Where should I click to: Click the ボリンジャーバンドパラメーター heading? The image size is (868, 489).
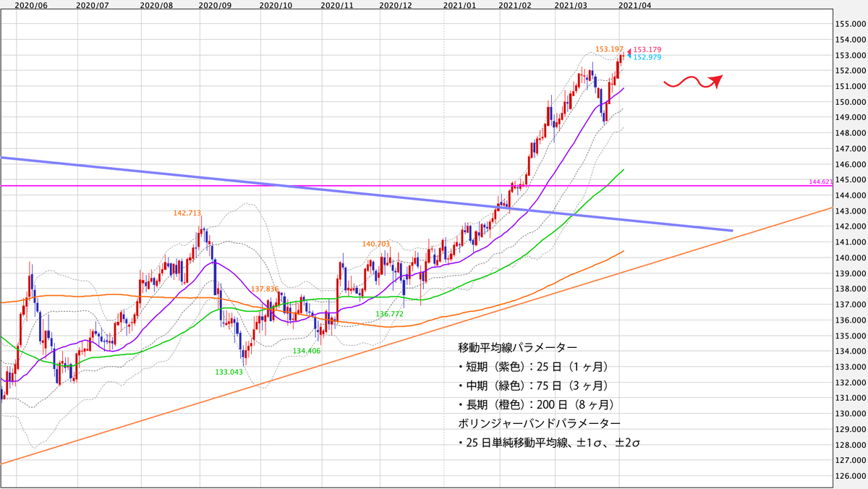point(540,422)
